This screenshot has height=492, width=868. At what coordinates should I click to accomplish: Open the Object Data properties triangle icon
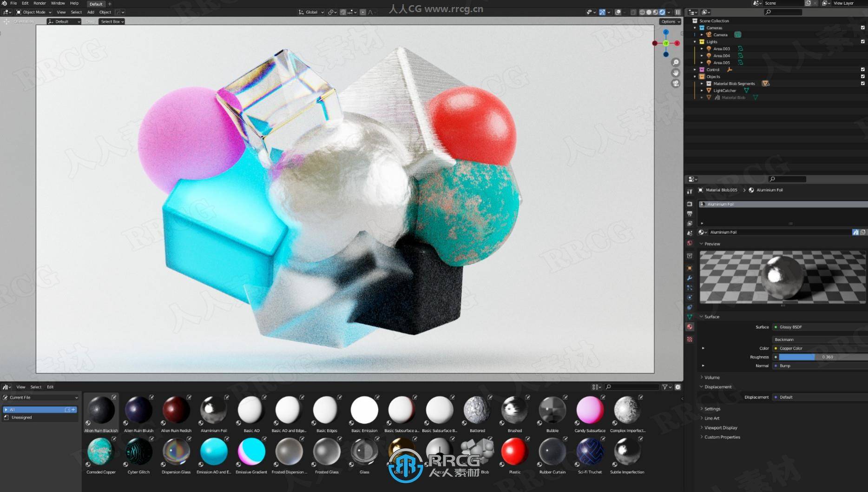coord(690,317)
